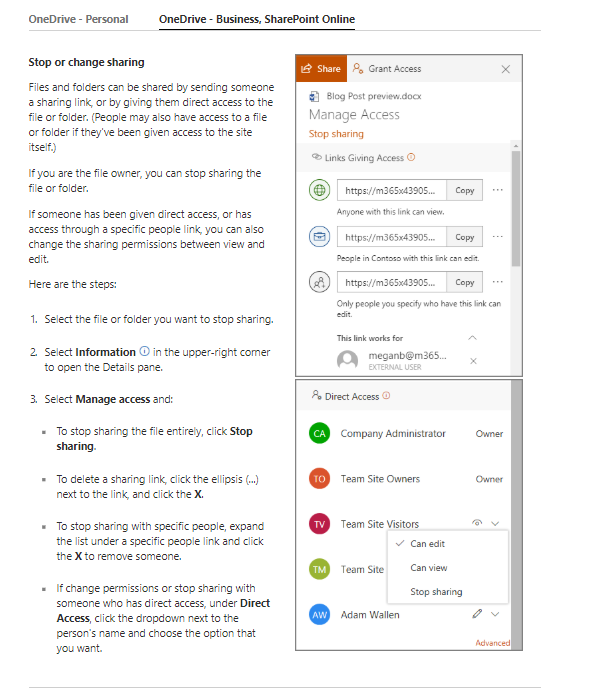Click the Blog Post preview.docx file icon
The height and width of the screenshot is (688, 606).
(x=314, y=96)
